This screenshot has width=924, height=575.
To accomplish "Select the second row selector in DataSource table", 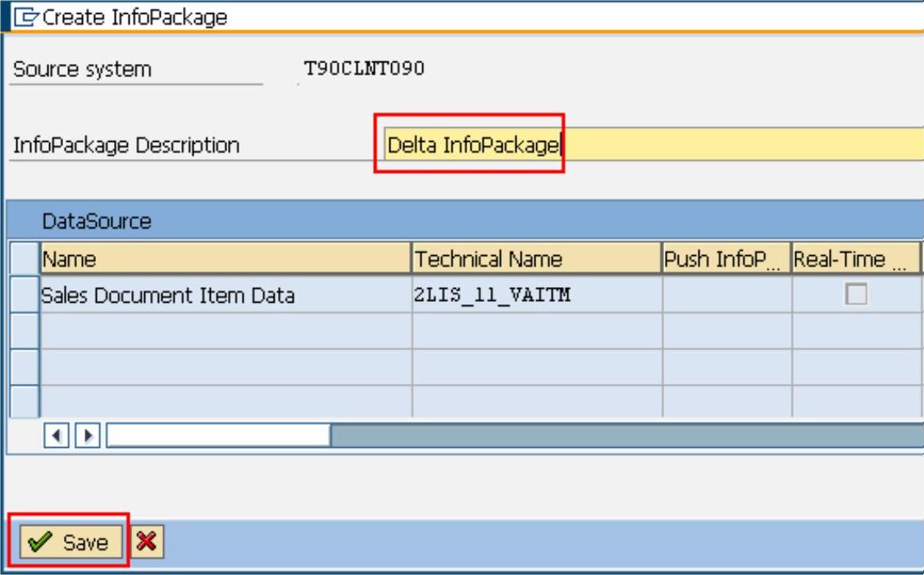I will [26, 330].
